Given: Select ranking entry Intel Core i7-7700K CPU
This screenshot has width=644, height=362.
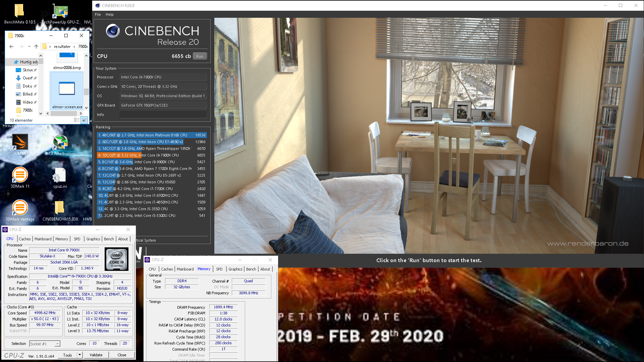Looking at the screenshot, I should pos(152,189).
